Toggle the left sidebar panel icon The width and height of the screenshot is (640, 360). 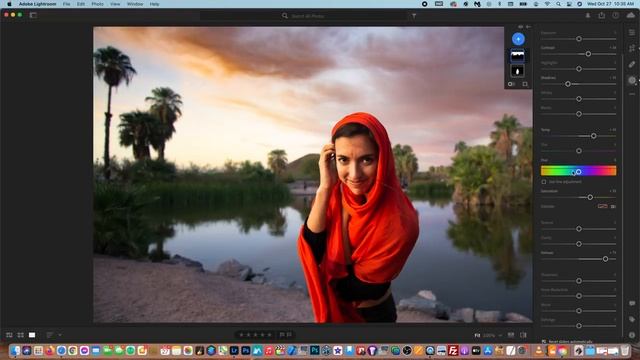pyautogui.click(x=33, y=15)
